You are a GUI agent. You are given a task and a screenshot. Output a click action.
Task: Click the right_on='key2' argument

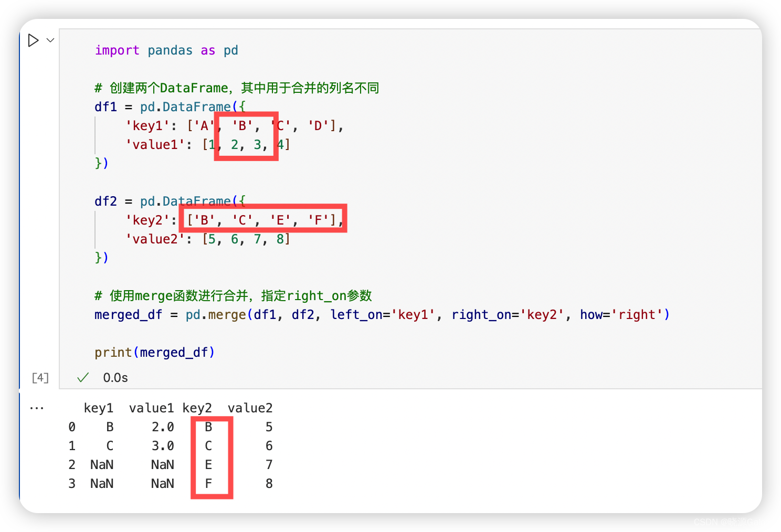pos(508,315)
